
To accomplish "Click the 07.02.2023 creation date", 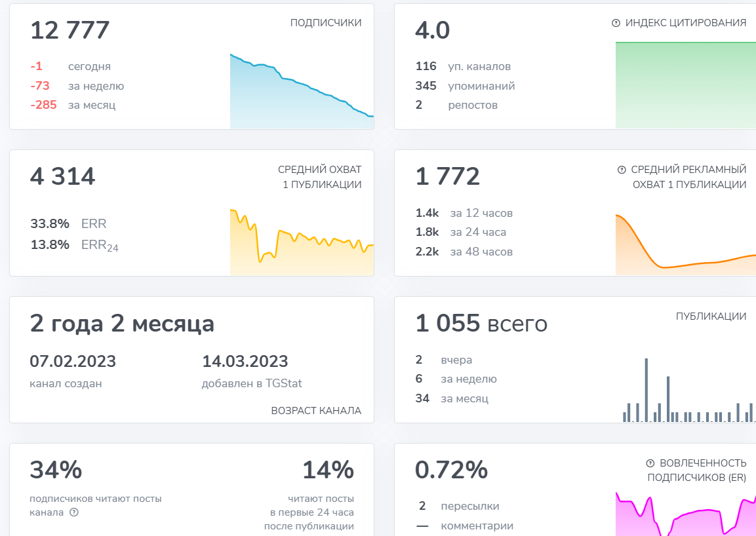I will point(73,361).
